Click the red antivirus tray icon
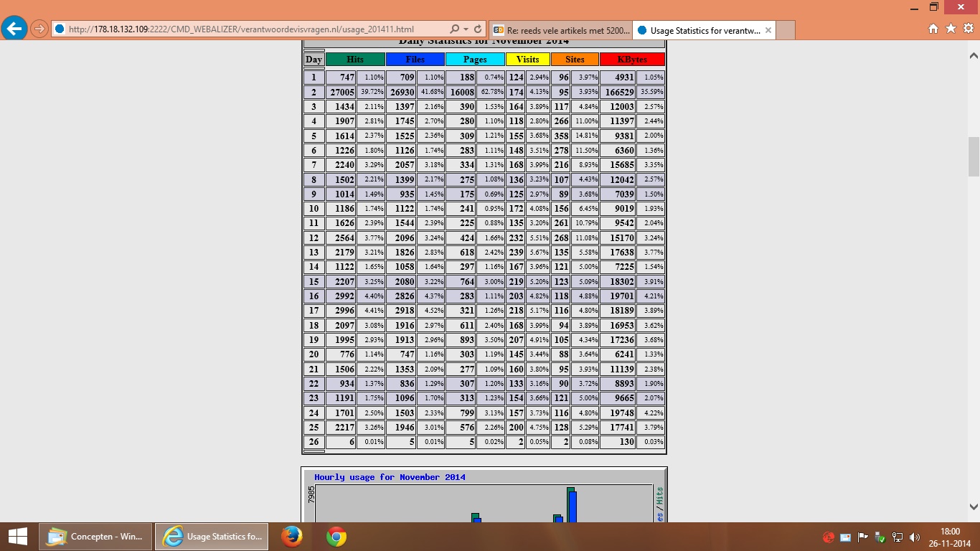 tap(829, 537)
